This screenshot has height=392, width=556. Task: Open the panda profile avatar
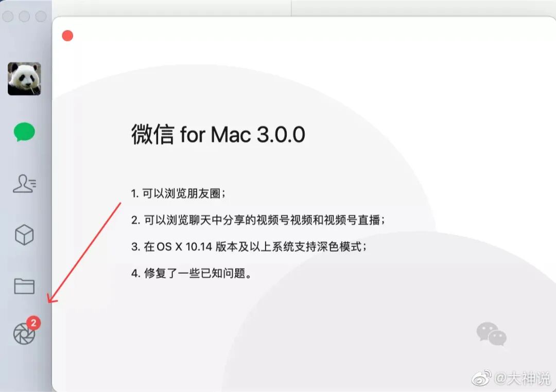click(24, 79)
